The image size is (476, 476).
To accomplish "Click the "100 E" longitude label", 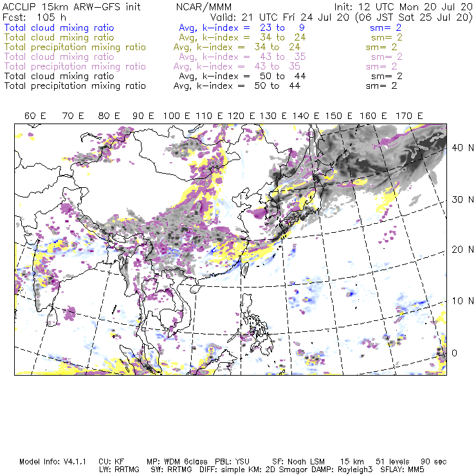I will [x=177, y=116].
